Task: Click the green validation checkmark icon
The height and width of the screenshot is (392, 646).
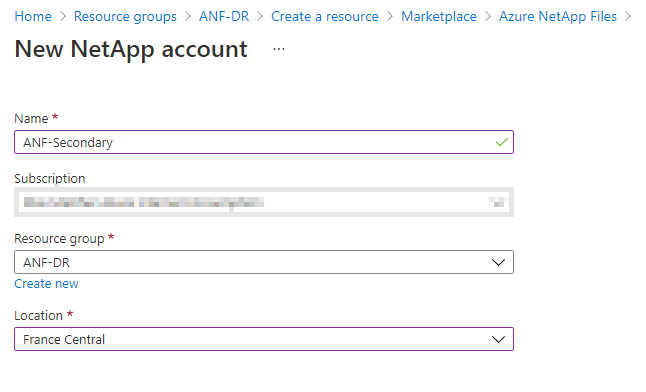Action: pyautogui.click(x=501, y=142)
